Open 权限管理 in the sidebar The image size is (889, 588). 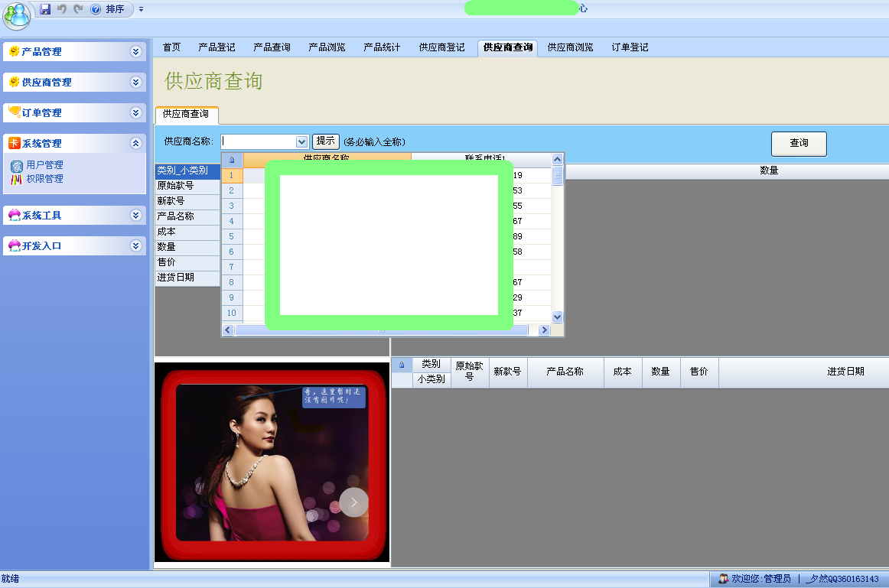click(44, 179)
